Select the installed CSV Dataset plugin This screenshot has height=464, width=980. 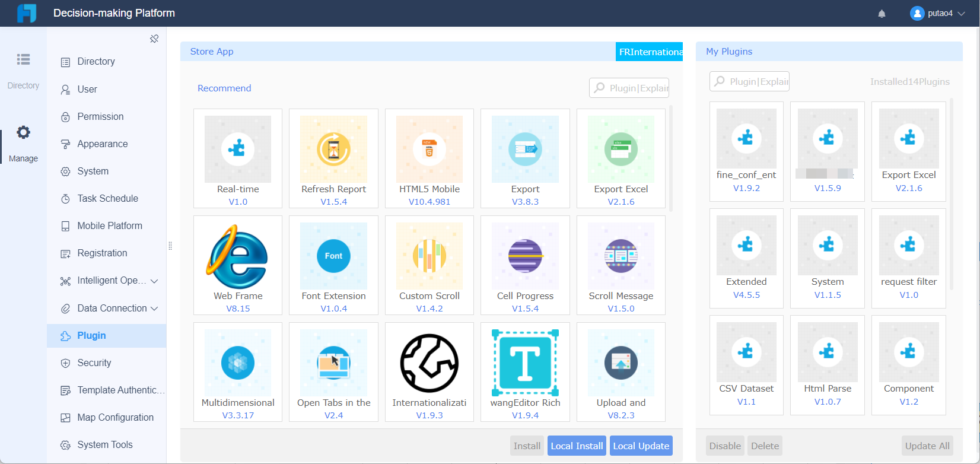point(746,364)
